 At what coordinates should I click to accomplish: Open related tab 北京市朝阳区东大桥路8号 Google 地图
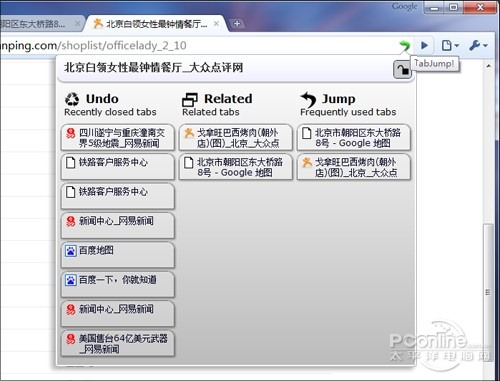tap(236, 167)
